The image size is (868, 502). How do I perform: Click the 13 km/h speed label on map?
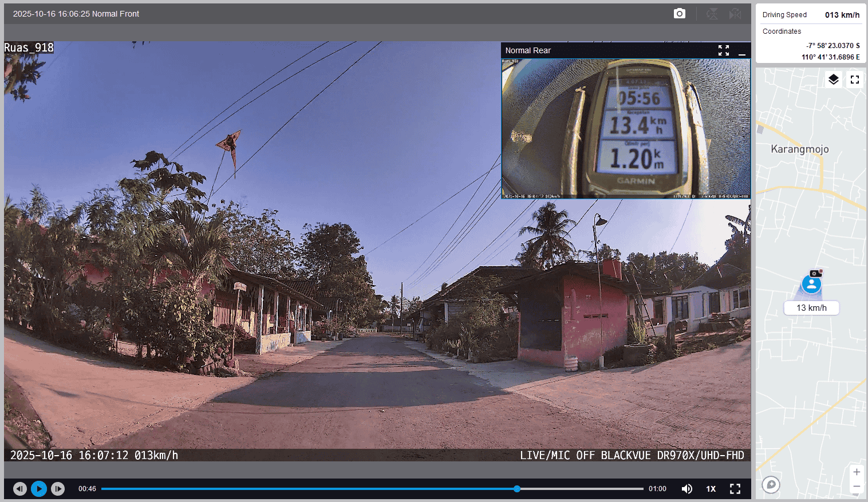pyautogui.click(x=811, y=308)
